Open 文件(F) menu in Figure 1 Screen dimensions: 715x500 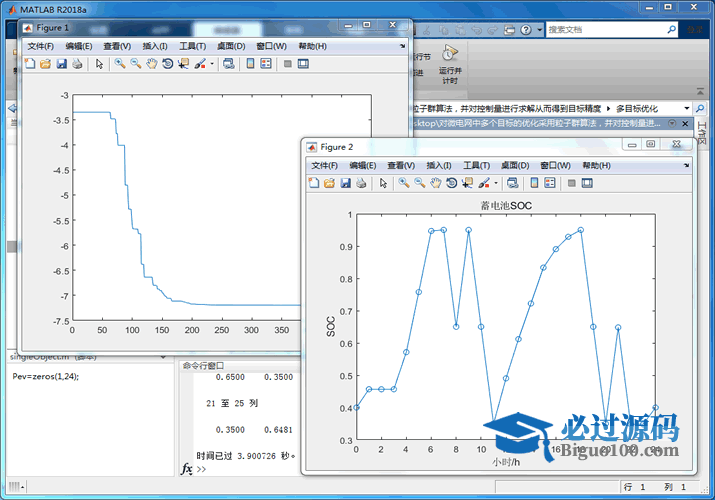point(41,46)
